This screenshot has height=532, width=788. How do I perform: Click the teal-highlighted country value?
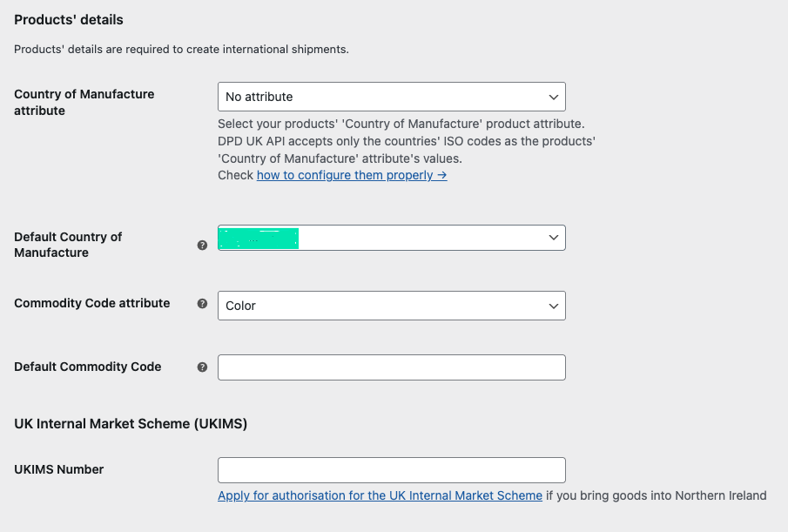258,237
